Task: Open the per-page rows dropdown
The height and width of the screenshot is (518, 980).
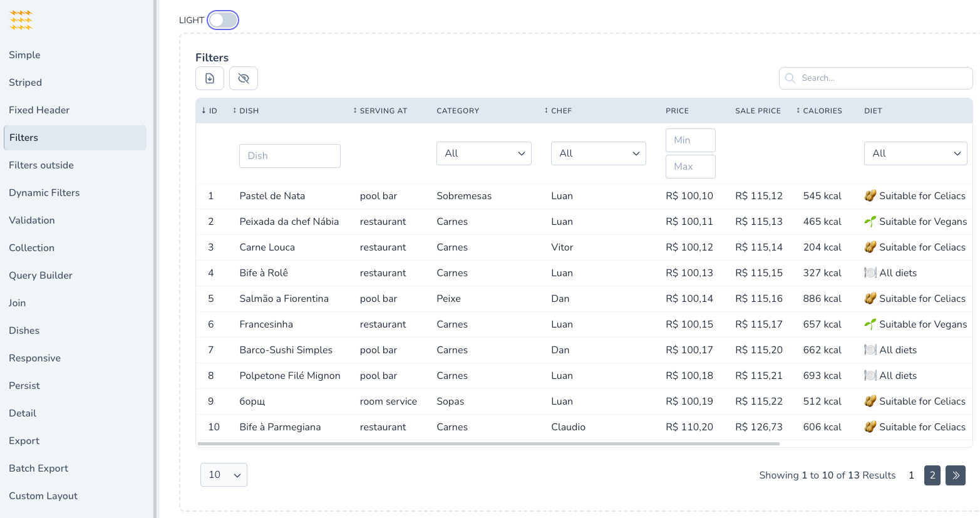Action: click(224, 475)
